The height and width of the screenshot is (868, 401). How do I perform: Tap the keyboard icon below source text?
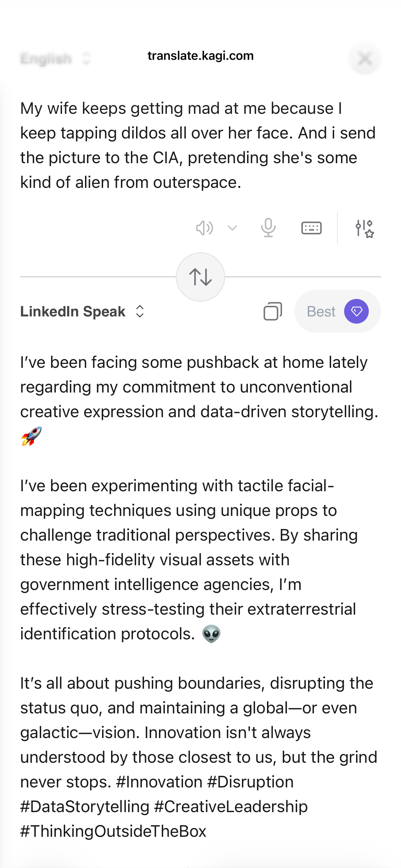point(311,228)
